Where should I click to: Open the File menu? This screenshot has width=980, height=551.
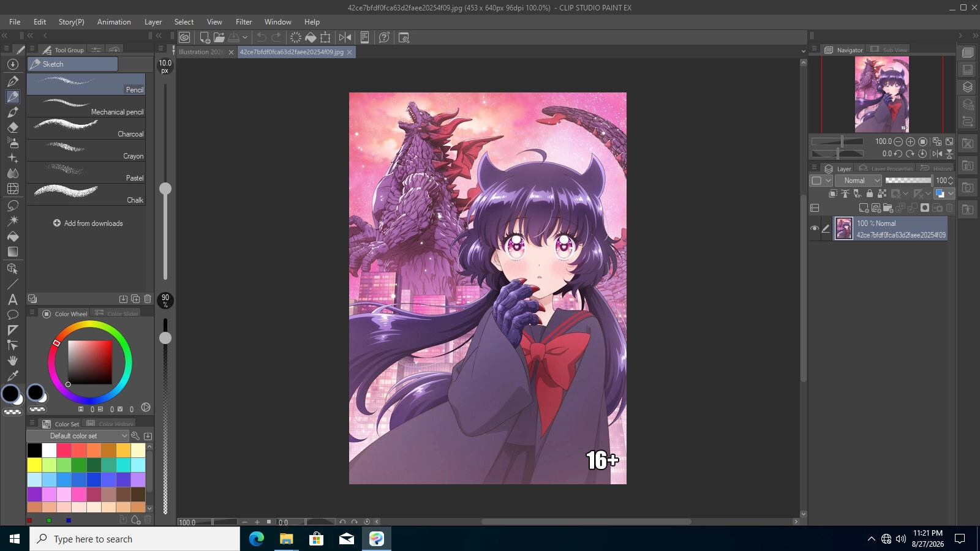(15, 22)
